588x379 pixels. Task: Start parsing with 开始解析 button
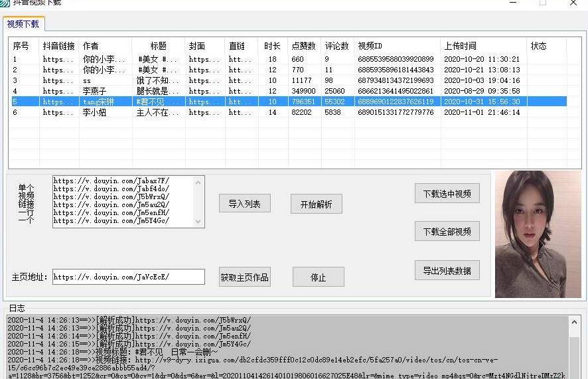coord(316,204)
